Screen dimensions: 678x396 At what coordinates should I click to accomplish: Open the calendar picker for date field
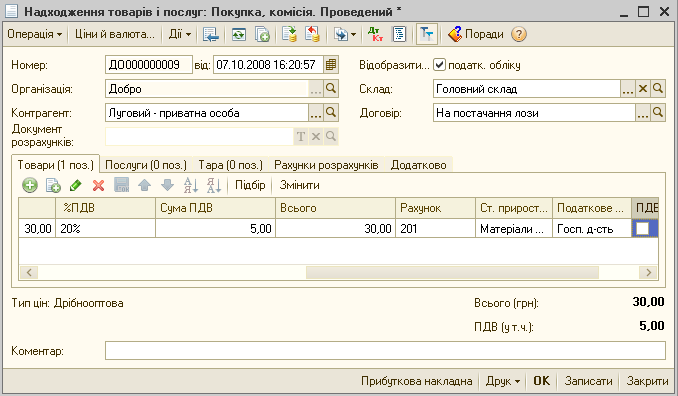tap(331, 65)
